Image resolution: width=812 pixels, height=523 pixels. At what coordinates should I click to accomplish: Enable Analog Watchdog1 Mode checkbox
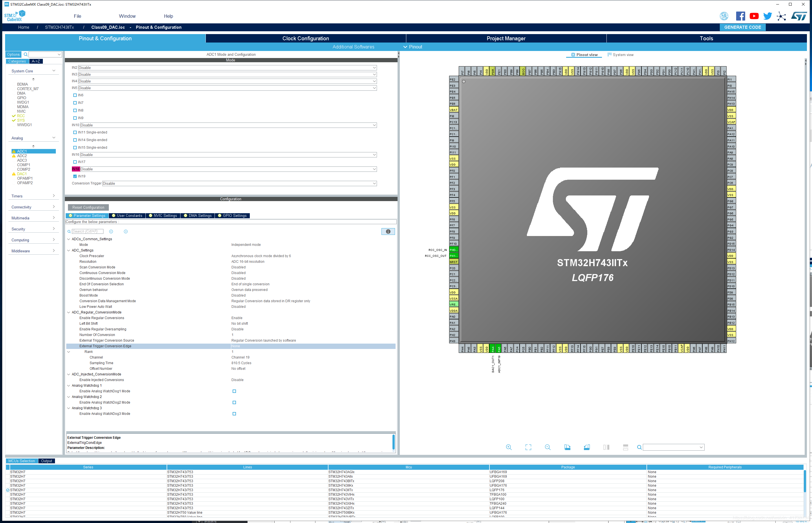click(234, 391)
